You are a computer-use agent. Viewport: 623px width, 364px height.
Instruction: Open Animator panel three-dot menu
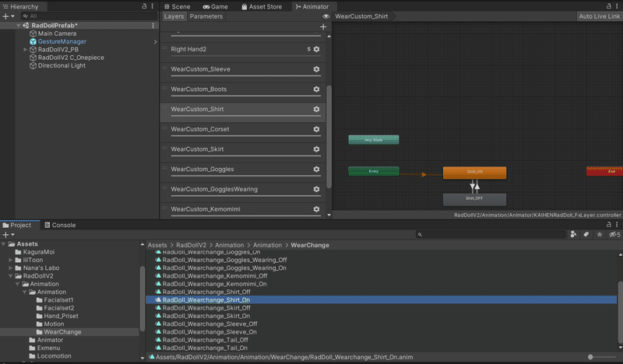click(617, 6)
